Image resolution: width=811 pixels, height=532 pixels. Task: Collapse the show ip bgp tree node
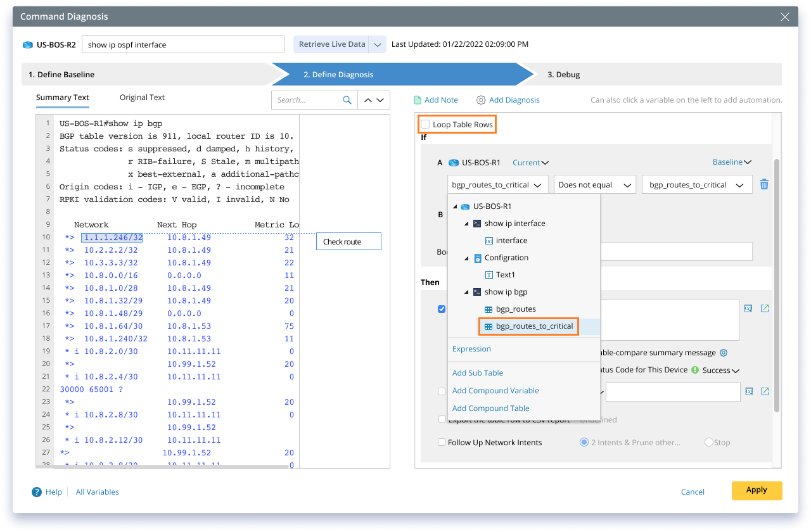467,292
